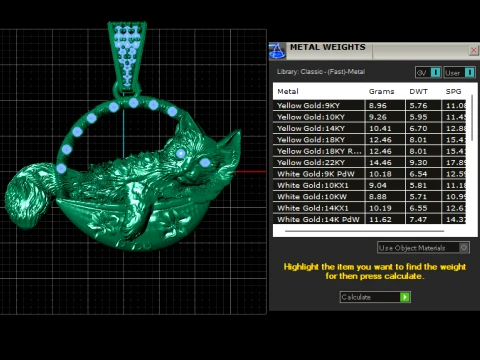Click the Metal column header
The height and width of the screenshot is (360, 480).
288,91
